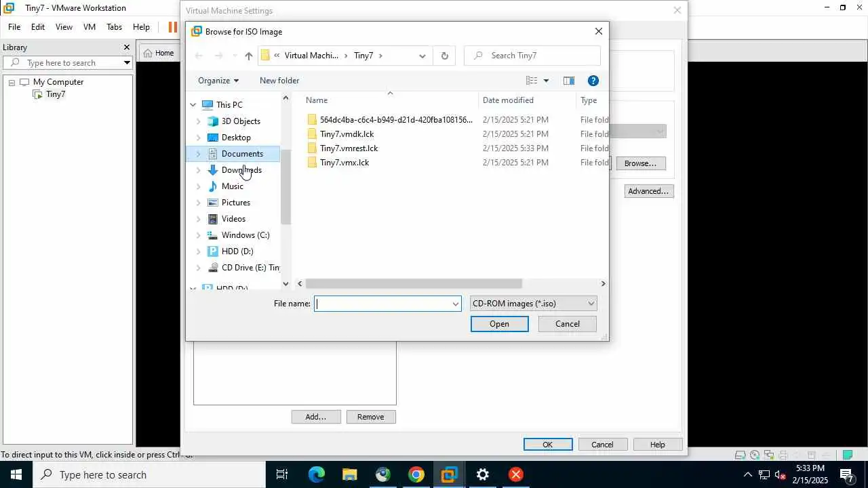
Task: Expand the Music tree node
Action: click(x=198, y=186)
